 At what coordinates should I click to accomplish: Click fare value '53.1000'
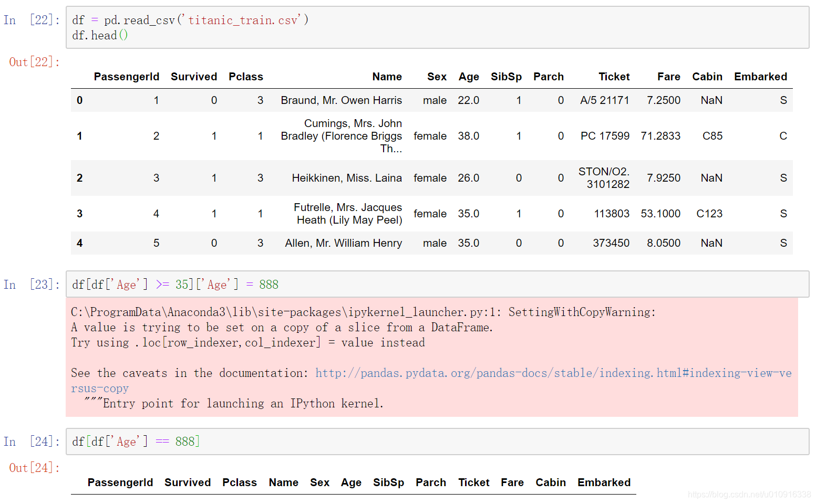[x=660, y=214]
